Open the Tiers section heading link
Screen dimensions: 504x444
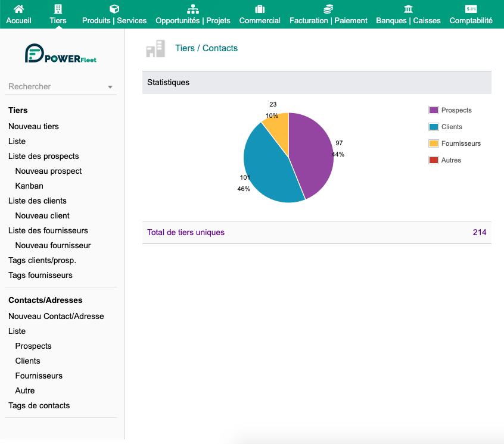[x=18, y=111]
